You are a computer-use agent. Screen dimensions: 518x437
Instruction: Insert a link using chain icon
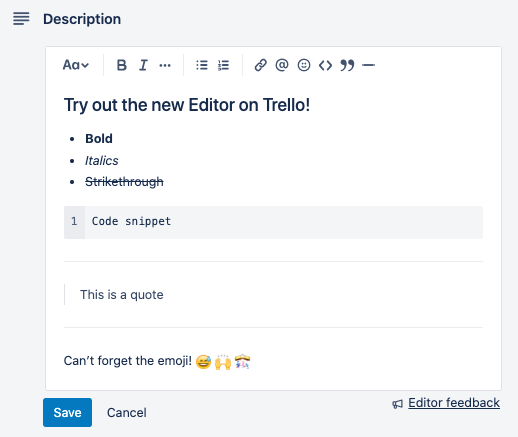(x=260, y=65)
